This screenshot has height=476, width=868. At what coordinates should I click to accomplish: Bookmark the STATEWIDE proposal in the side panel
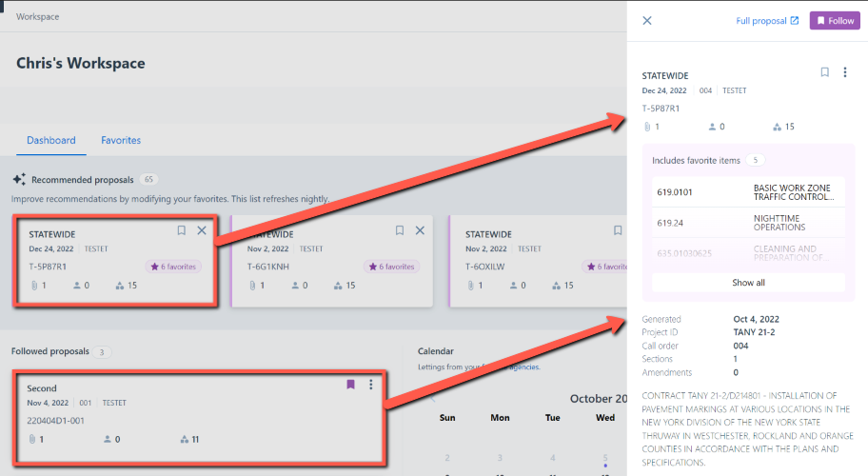coord(825,72)
